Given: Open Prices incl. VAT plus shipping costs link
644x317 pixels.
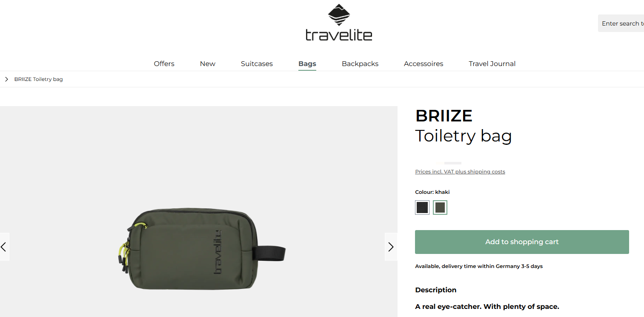Looking at the screenshot, I should tap(460, 172).
